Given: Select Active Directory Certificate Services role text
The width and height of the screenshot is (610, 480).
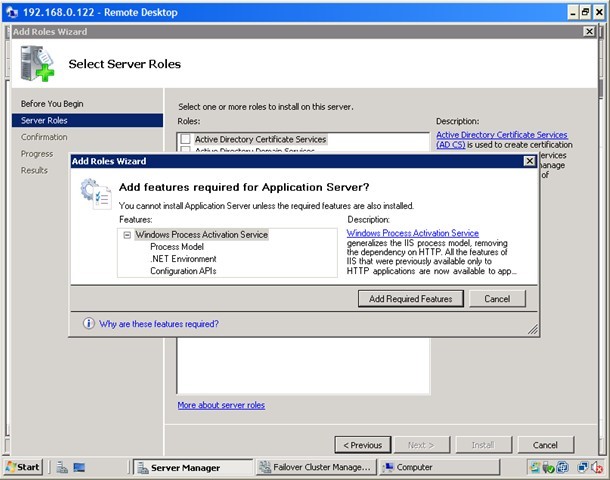Looking at the screenshot, I should pyautogui.click(x=260, y=139).
